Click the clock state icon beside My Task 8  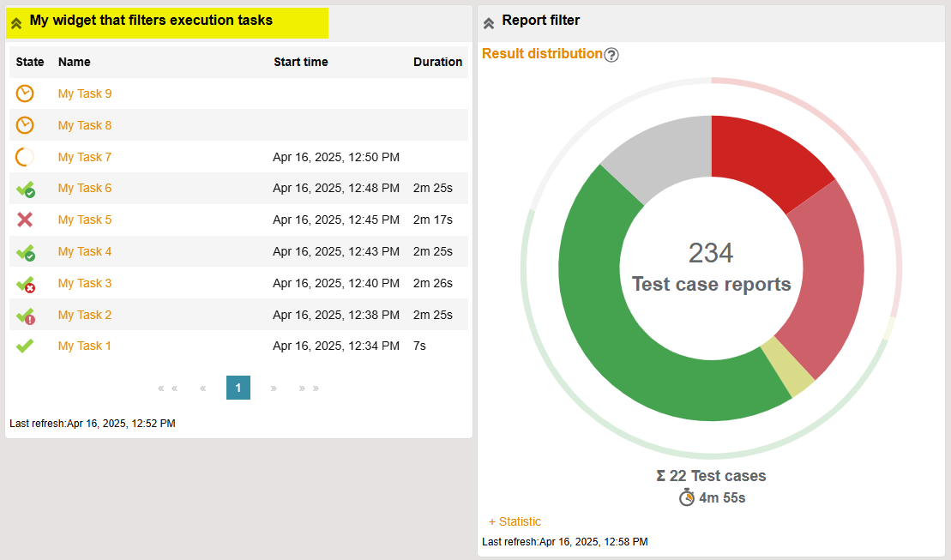click(x=25, y=125)
